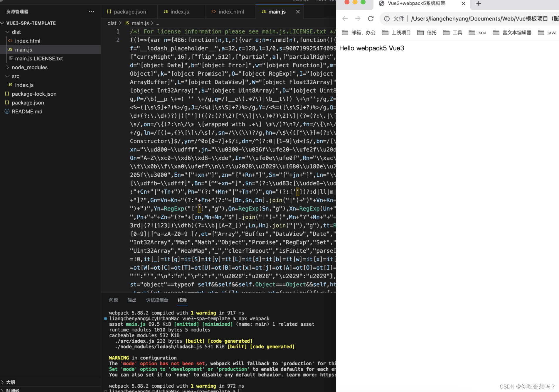This screenshot has height=392, width=559.
Task: Select the 终端 (Terminal) panel tab
Action: [182, 300]
